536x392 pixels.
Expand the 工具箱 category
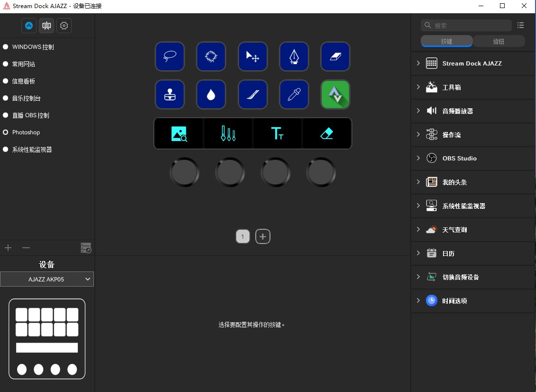pyautogui.click(x=472, y=87)
